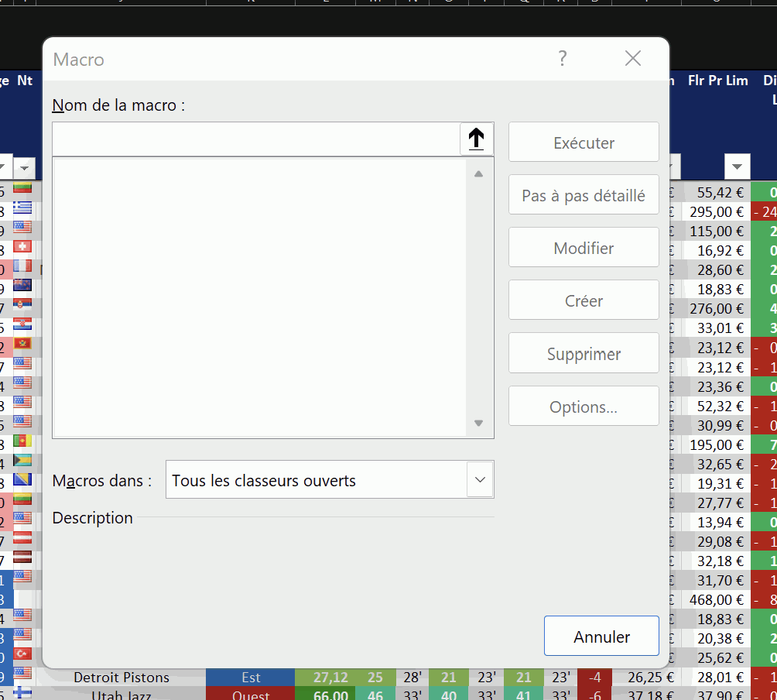This screenshot has height=700, width=777.
Task: Select the -4 red cell
Action: 594,678
